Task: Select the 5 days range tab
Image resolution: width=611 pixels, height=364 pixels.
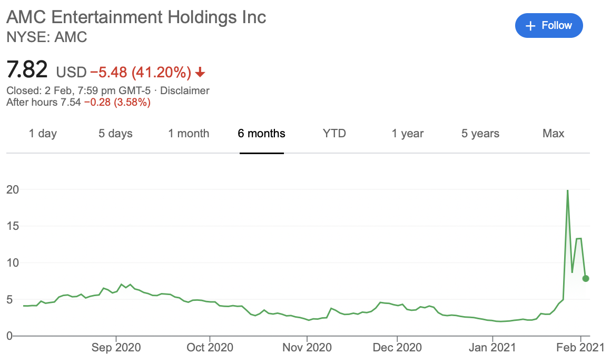Action: [x=115, y=134]
